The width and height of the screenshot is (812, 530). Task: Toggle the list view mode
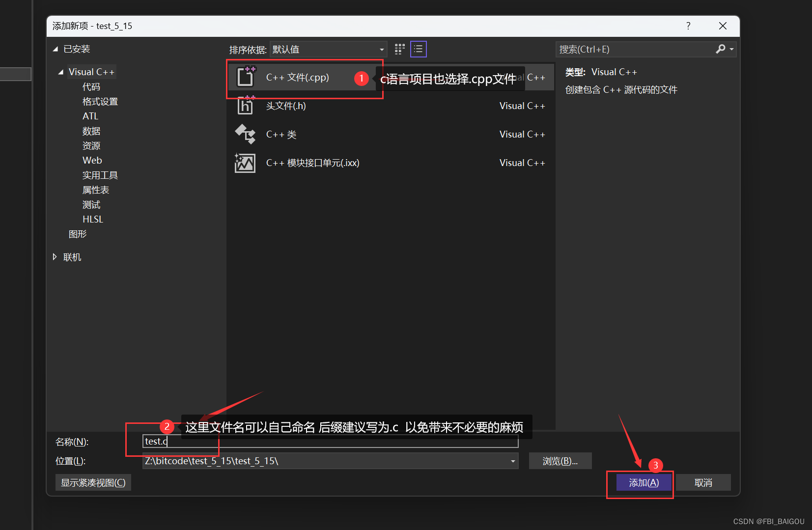click(418, 49)
